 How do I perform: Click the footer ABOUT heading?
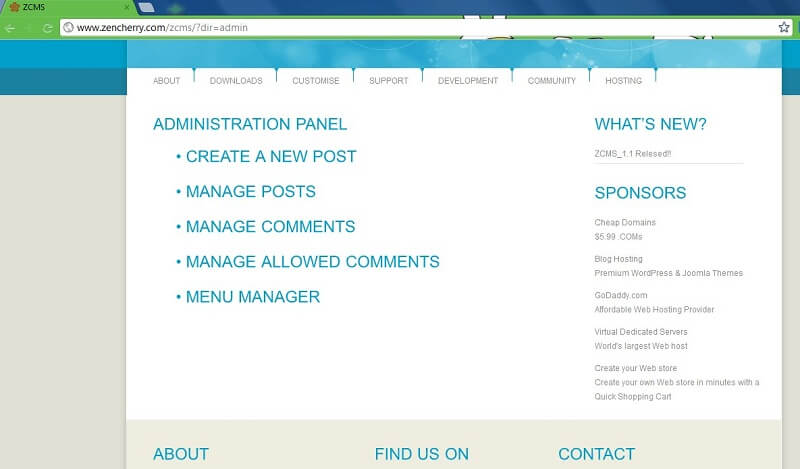tap(181, 454)
